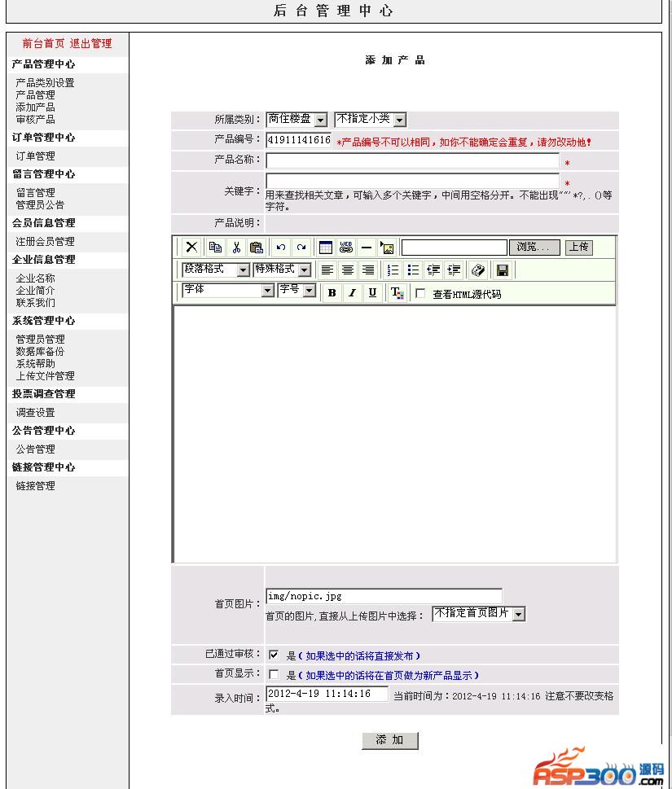Image resolution: width=672 pixels, height=789 pixels.
Task: Align text left in editor
Action: 327,270
